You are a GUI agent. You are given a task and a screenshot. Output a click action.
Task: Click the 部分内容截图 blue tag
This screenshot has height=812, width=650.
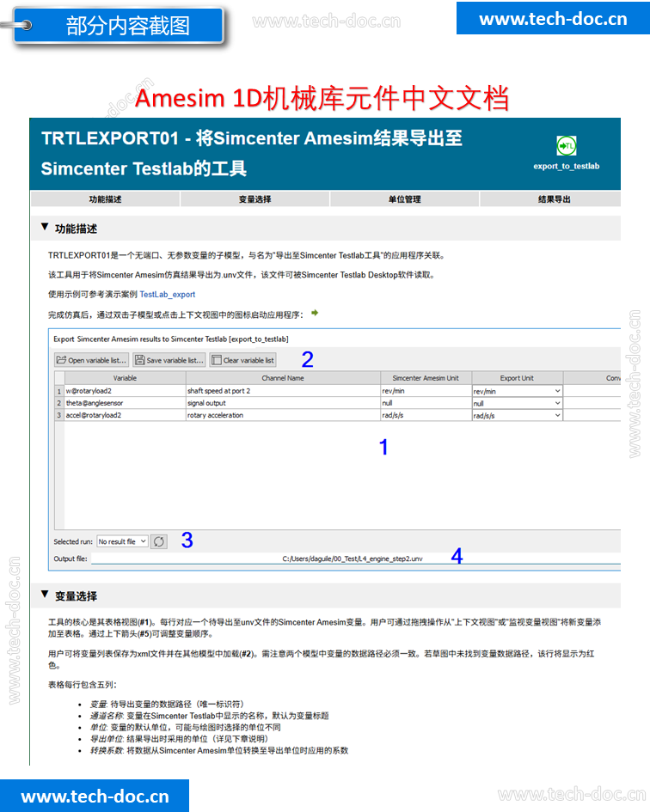pos(120,25)
